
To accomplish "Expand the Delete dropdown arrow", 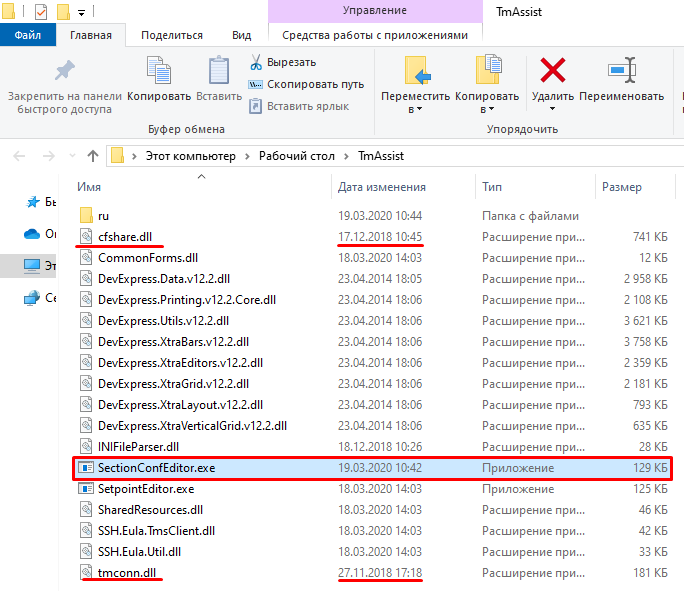I will click(x=552, y=109).
